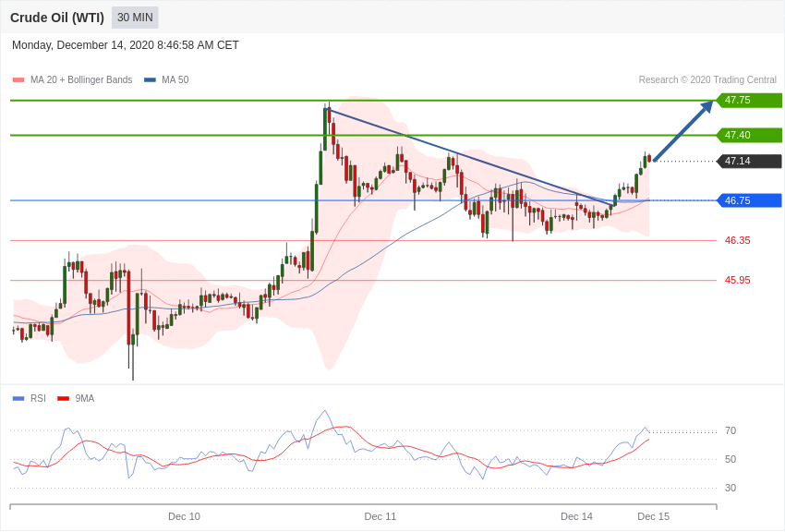Select the 47.14 current price tag
This screenshot has width=785, height=532.
pyautogui.click(x=750, y=161)
